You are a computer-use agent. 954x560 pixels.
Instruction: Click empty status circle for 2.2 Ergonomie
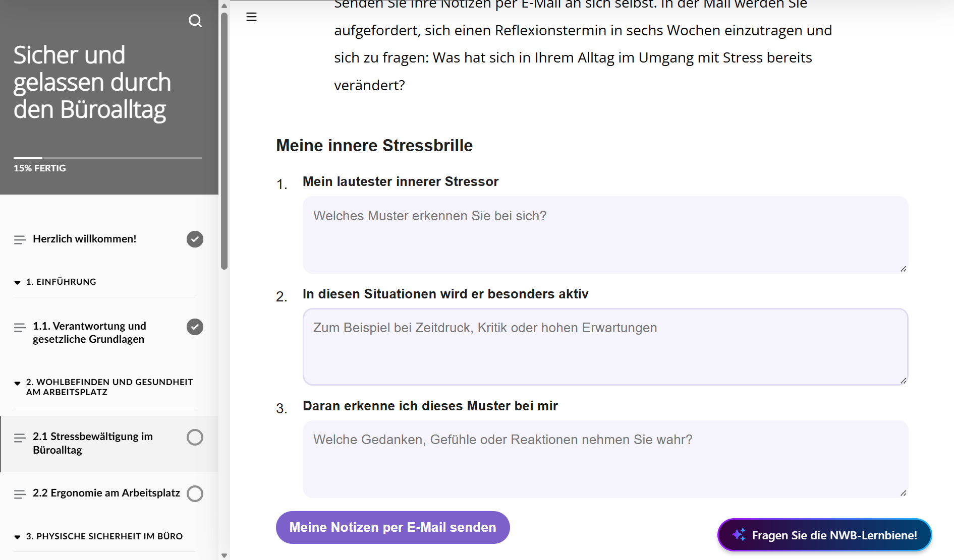195,493
